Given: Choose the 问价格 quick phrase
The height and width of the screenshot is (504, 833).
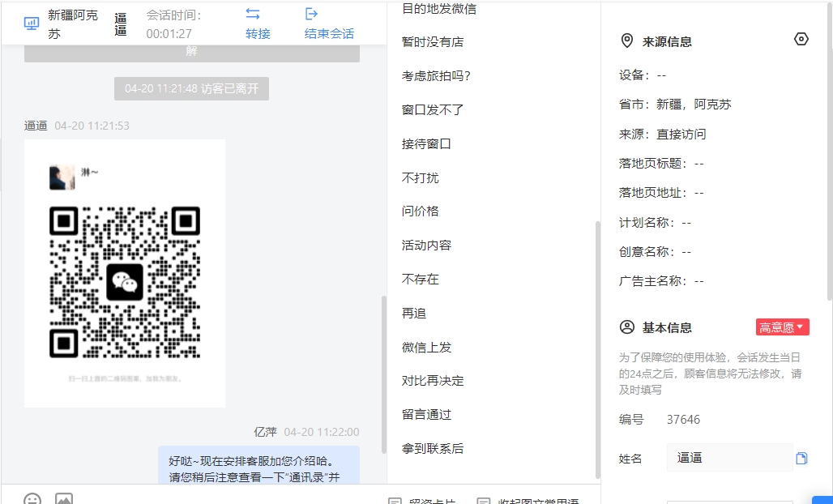Looking at the screenshot, I should point(421,211).
